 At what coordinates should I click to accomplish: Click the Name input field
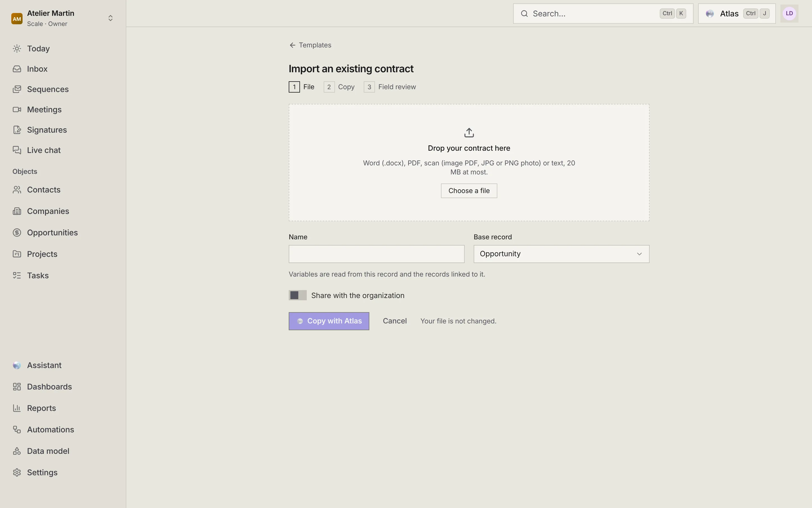tap(376, 254)
